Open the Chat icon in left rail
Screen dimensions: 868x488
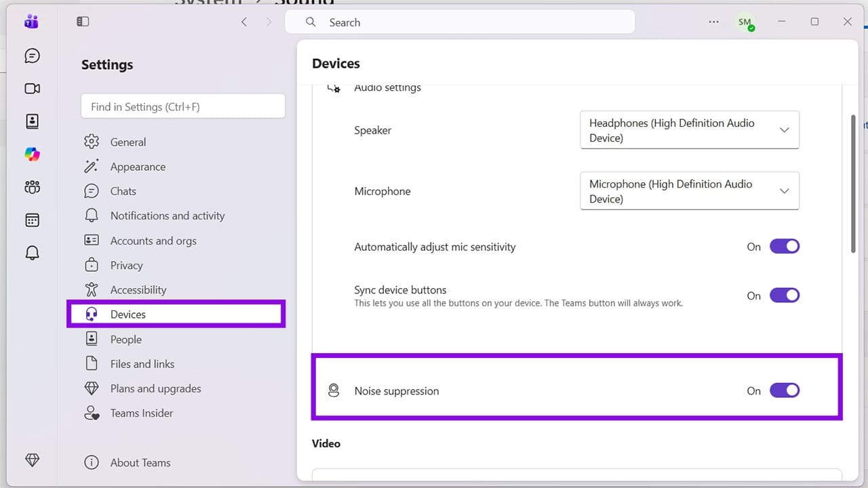(x=32, y=56)
